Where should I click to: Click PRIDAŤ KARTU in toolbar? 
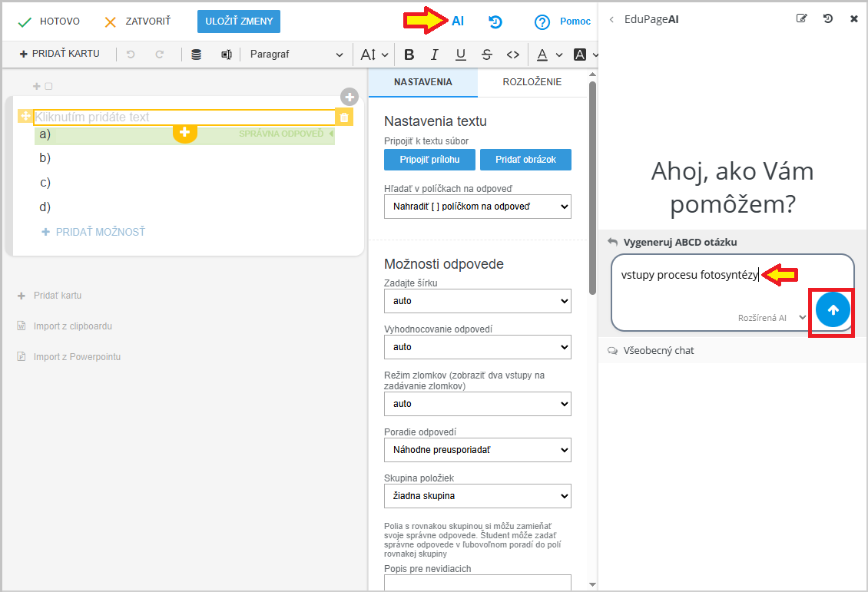pyautogui.click(x=59, y=54)
